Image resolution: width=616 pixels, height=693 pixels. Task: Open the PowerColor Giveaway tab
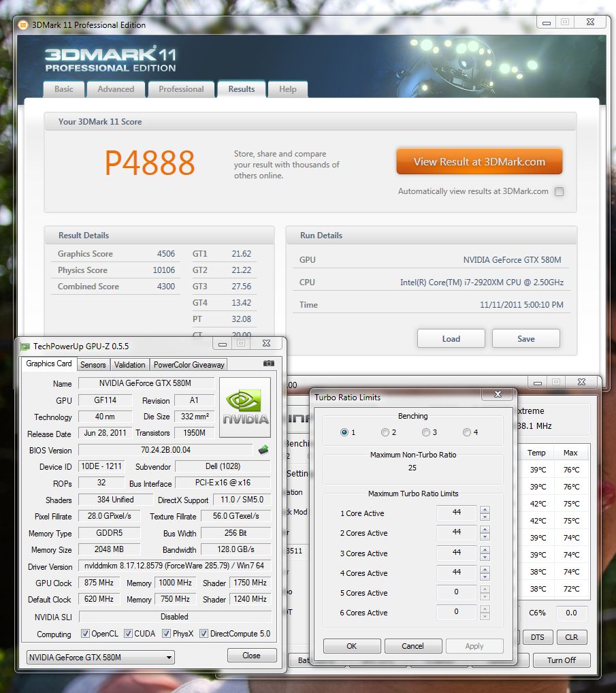click(x=189, y=365)
